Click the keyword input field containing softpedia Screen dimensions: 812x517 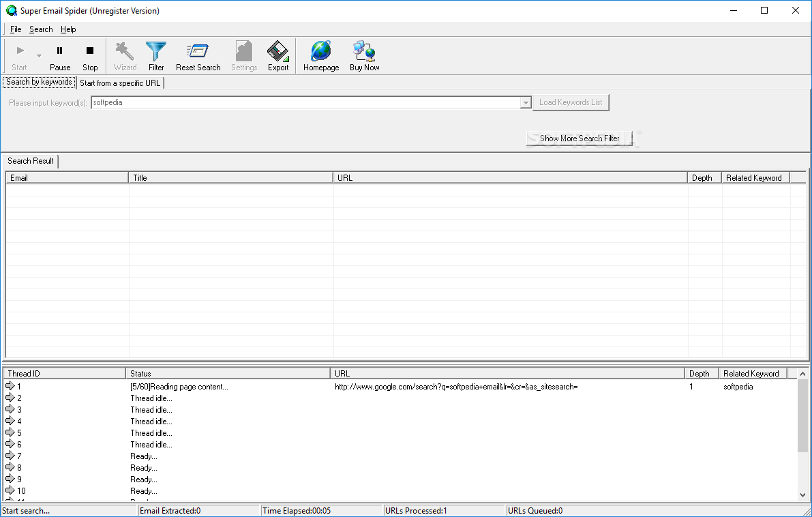(305, 102)
